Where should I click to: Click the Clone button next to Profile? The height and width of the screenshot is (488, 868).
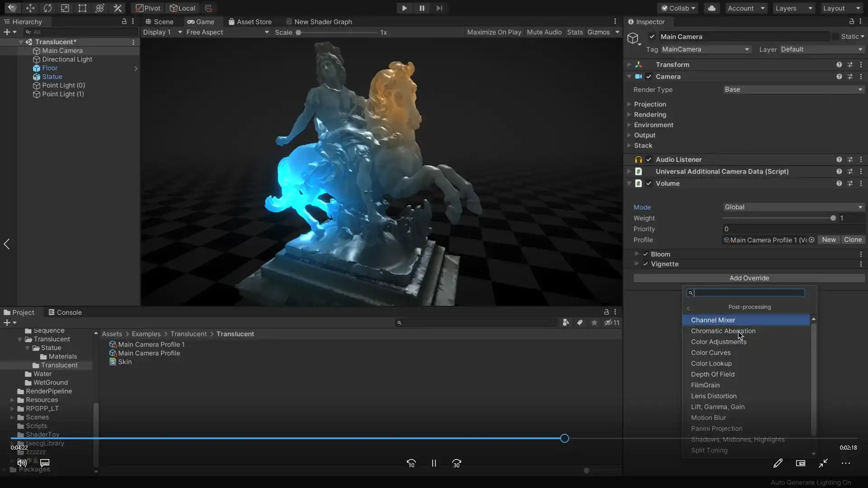point(853,240)
